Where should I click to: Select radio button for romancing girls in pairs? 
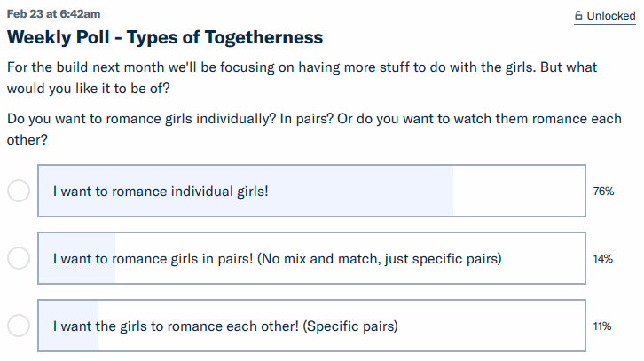pos(19,259)
